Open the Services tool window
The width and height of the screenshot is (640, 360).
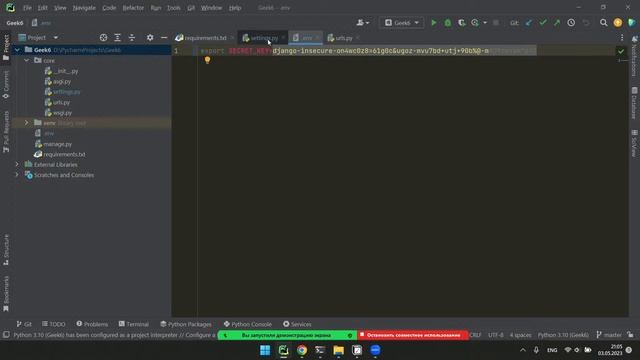pyautogui.click(x=297, y=324)
